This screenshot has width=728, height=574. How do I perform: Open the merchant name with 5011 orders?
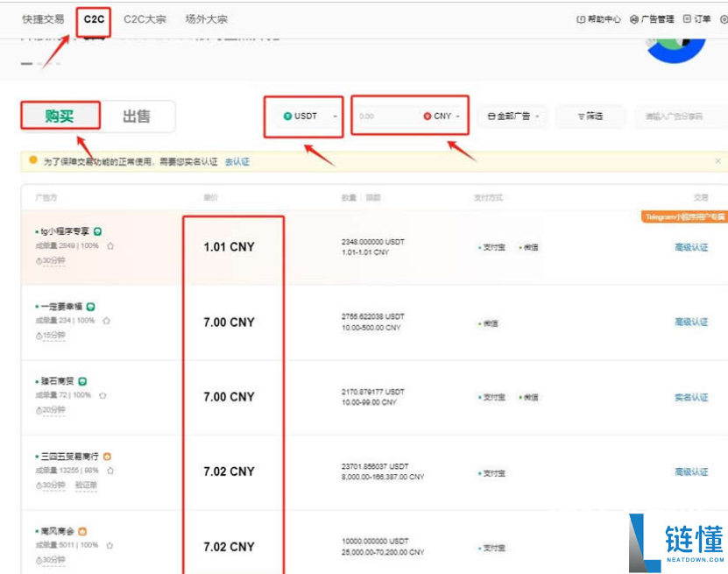click(x=57, y=531)
